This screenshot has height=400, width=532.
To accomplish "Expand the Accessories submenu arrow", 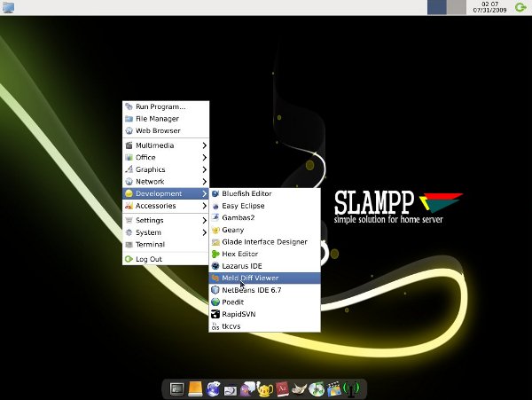I will click(204, 206).
